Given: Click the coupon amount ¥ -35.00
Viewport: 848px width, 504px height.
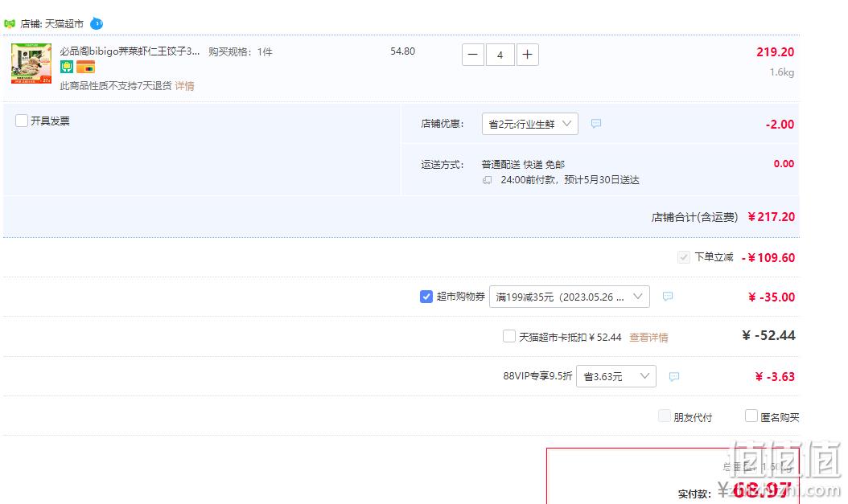Looking at the screenshot, I should coord(772,297).
